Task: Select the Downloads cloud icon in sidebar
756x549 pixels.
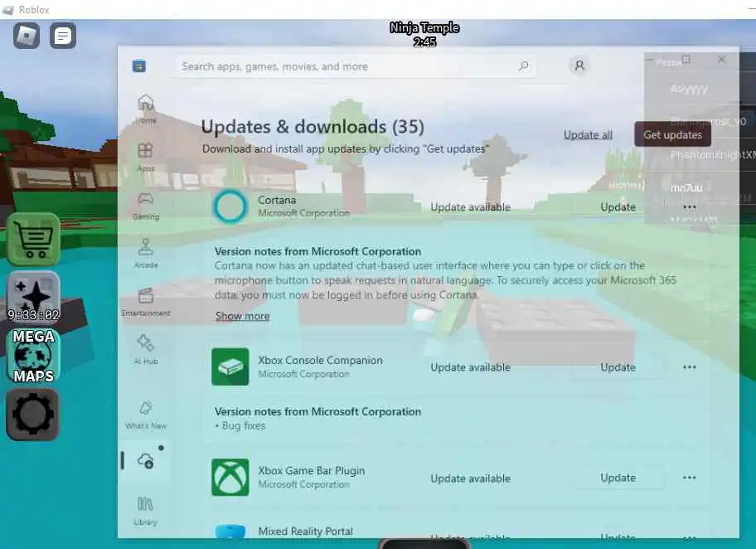Action: tap(146, 461)
